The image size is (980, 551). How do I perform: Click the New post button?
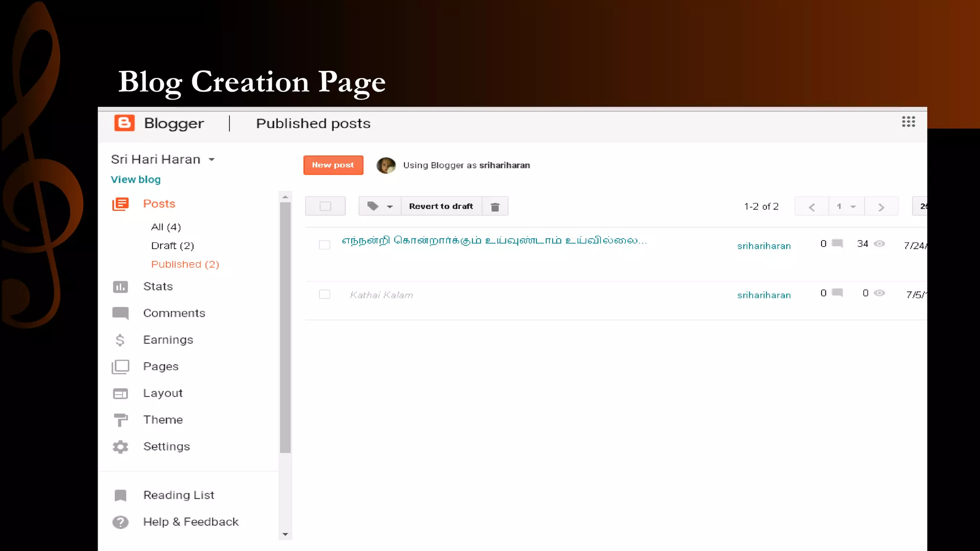[x=333, y=165]
